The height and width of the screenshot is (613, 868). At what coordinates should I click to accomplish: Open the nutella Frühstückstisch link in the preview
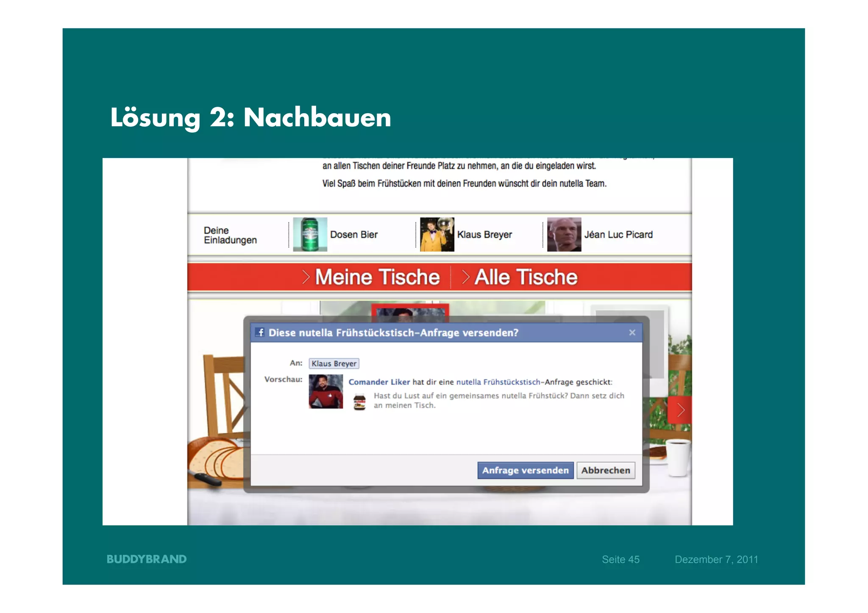tap(498, 382)
